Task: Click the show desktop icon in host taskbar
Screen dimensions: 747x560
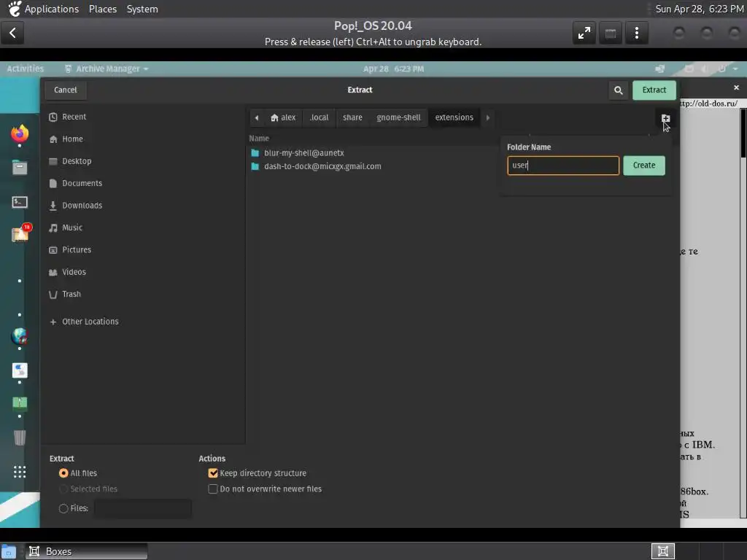Action: [9, 551]
